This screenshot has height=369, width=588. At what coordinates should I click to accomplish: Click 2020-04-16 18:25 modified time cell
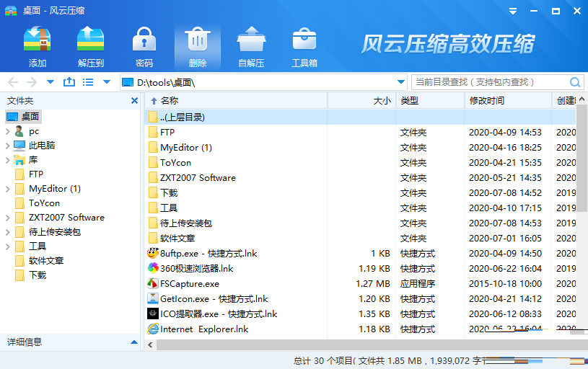click(x=505, y=148)
